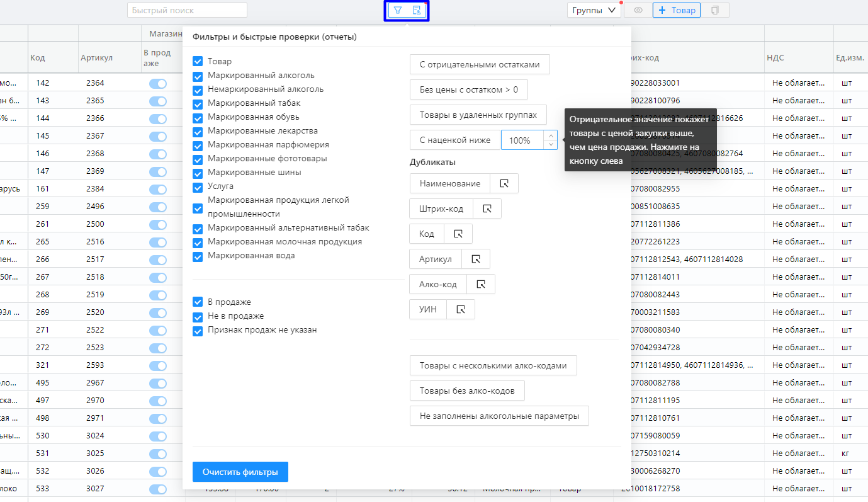Uncheck Маркированная молочная продукция filter
This screenshot has width=868, height=502.
(x=198, y=242)
